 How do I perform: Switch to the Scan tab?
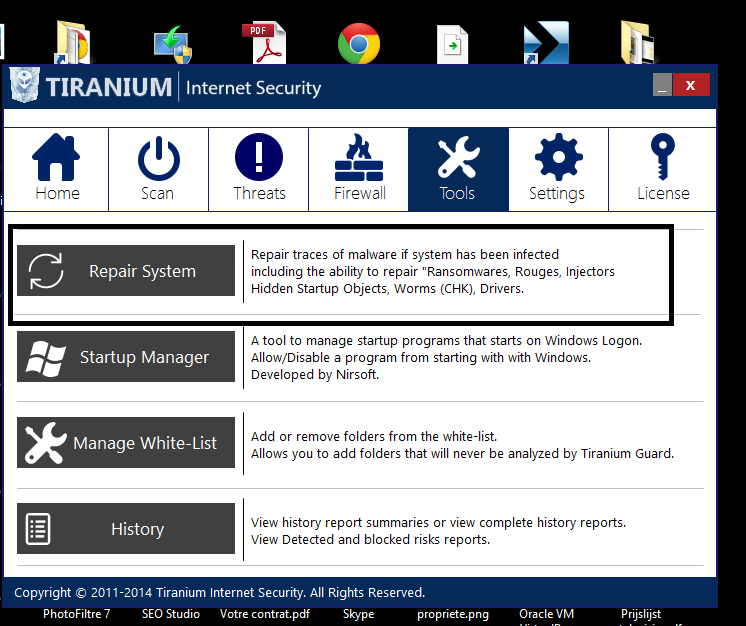click(x=158, y=169)
